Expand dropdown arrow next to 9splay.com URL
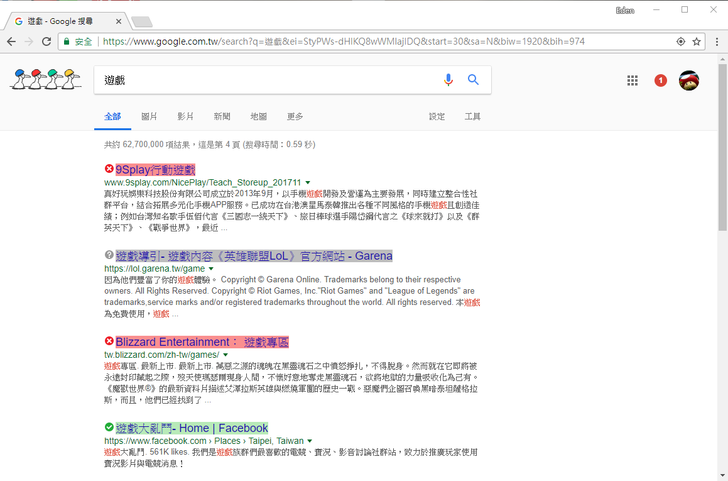 [x=309, y=184]
